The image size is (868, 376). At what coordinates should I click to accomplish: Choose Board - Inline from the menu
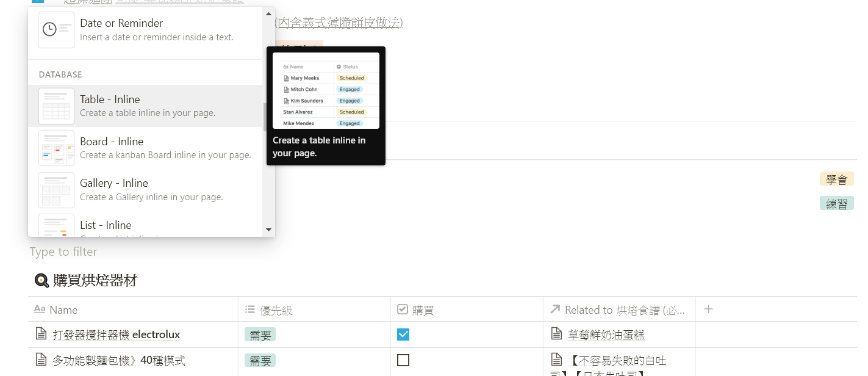[145, 148]
